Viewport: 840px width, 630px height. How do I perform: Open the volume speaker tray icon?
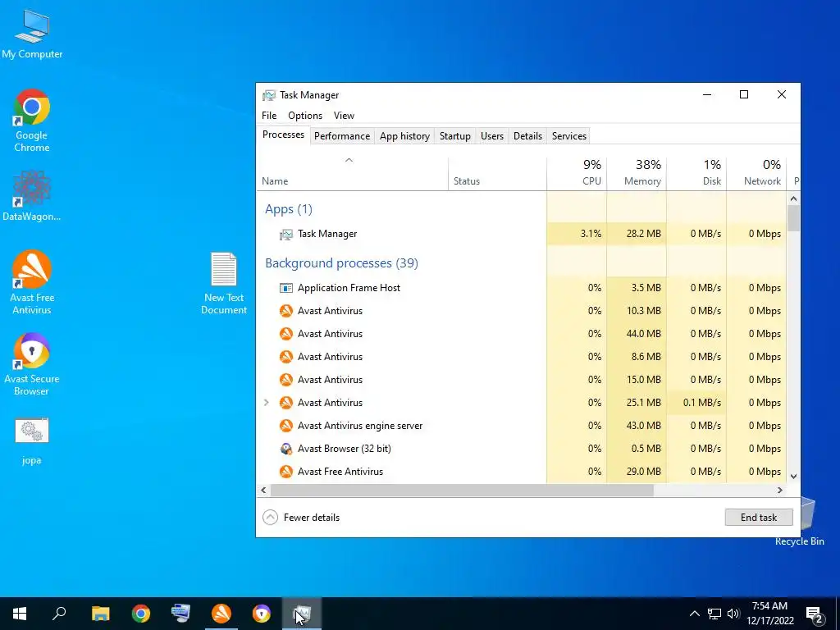[x=733, y=614]
